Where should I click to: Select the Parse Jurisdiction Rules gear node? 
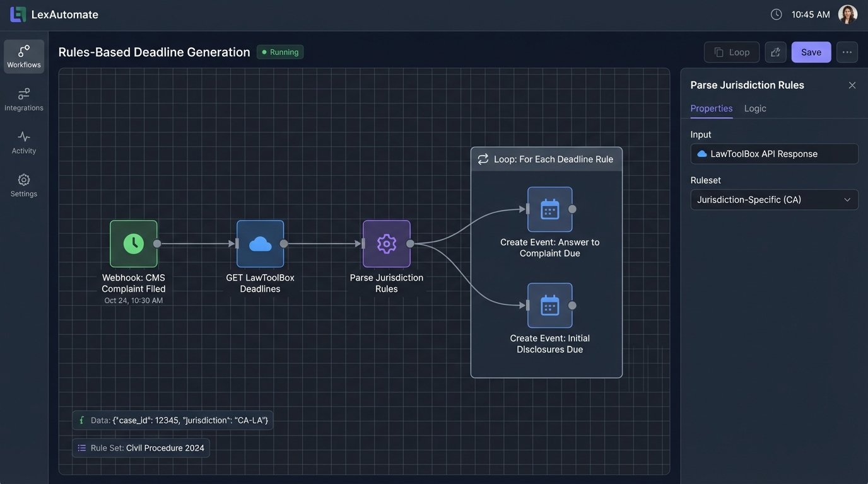point(386,242)
